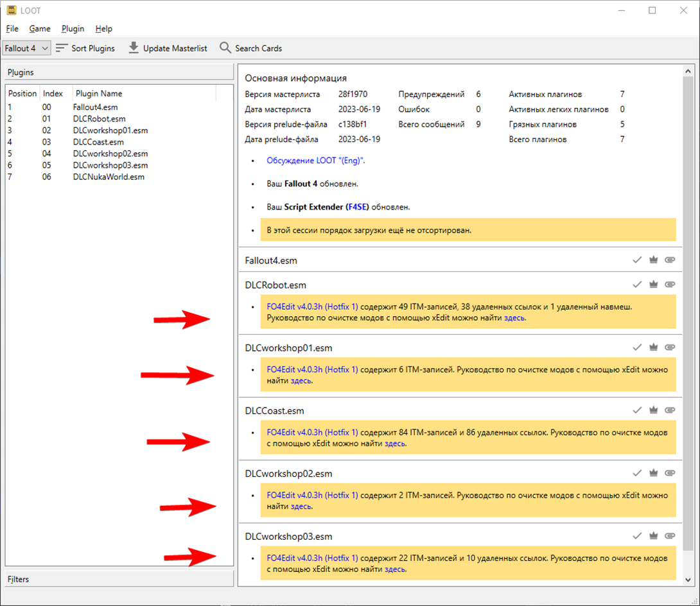Viewport: 700px width, 606px height.
Task: Click the crown icon on DLCCoast.esm card
Action: pyautogui.click(x=654, y=411)
